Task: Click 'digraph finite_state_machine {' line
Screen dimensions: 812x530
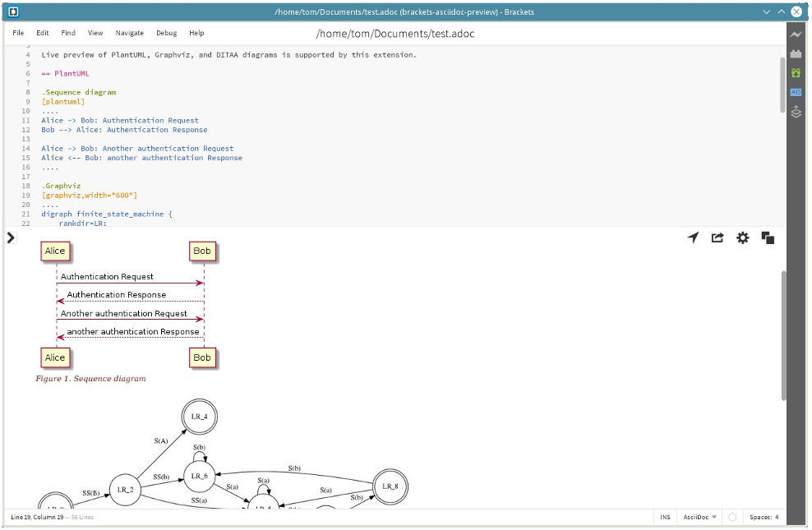Action: tap(107, 214)
